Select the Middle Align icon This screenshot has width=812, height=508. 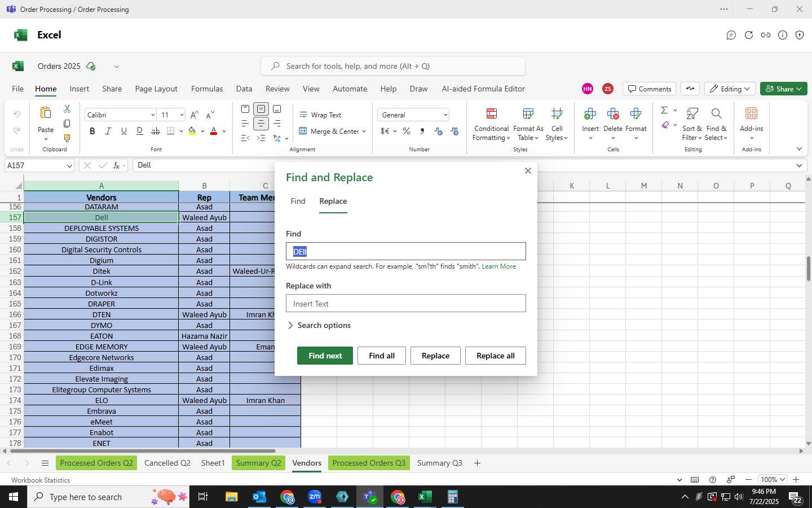pyautogui.click(x=261, y=109)
